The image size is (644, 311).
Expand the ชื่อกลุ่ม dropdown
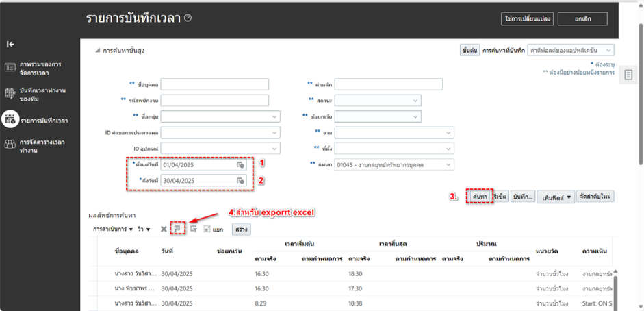click(x=274, y=116)
